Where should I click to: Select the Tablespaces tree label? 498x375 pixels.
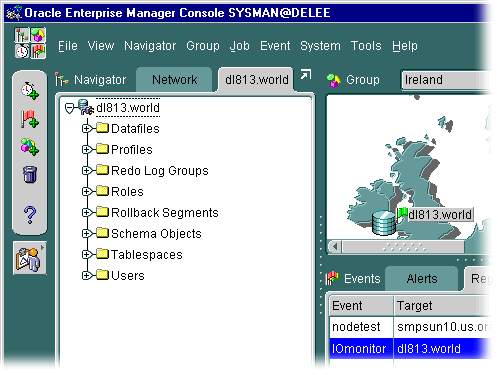[x=147, y=255]
